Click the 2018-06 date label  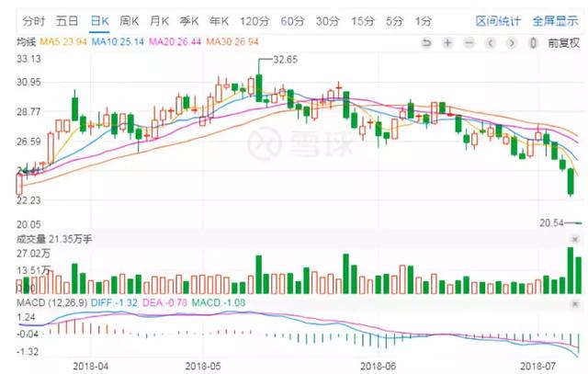[378, 366]
